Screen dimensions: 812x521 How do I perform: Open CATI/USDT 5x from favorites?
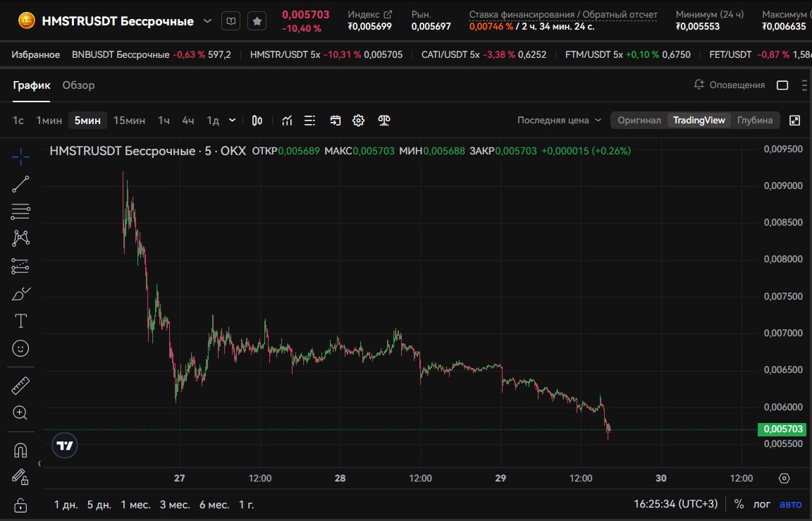pos(484,54)
